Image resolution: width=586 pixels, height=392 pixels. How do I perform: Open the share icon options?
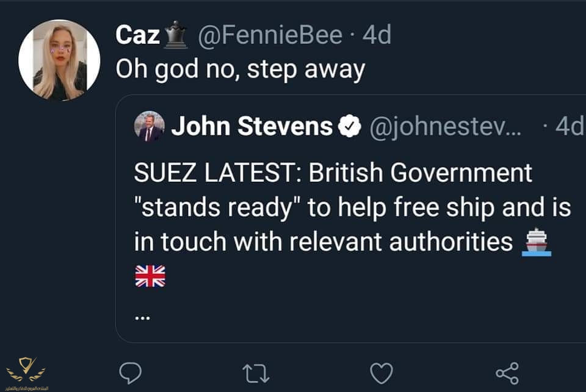point(507,372)
